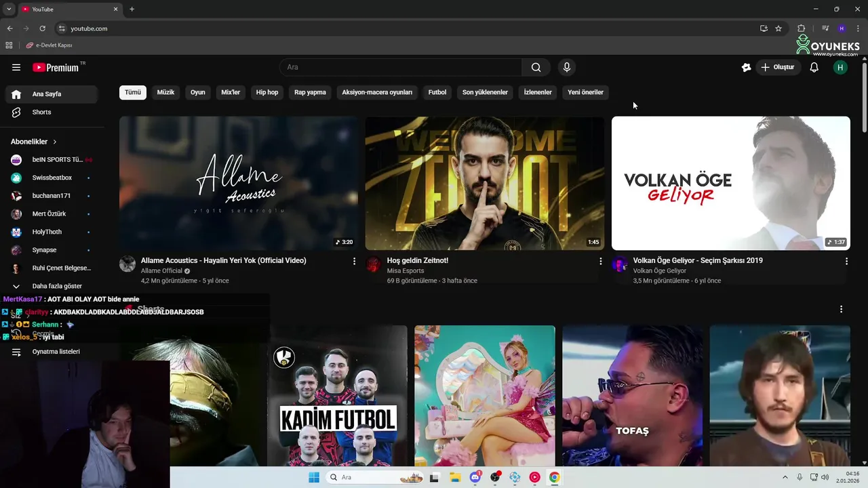Image resolution: width=868 pixels, height=488 pixels.
Task: Select the Son yüklenenler chip
Action: [x=485, y=92]
